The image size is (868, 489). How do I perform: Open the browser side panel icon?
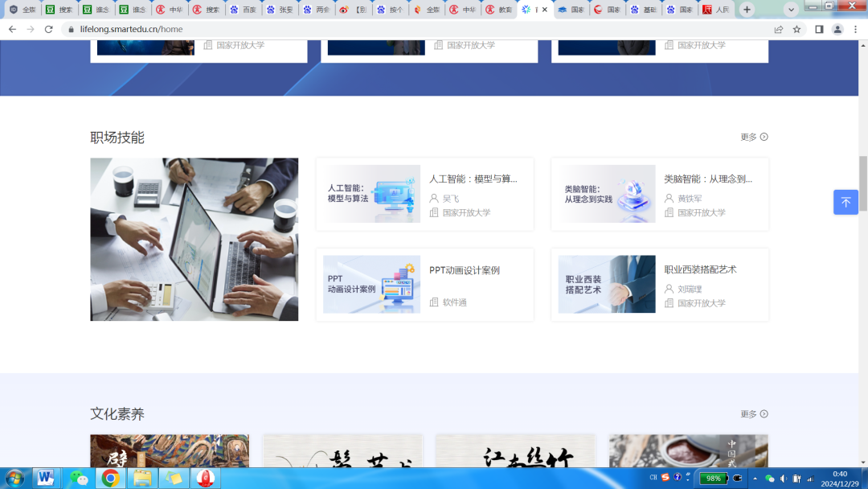[x=819, y=29]
